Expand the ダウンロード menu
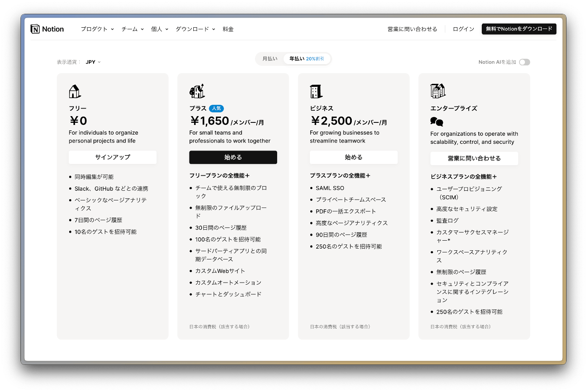This screenshot has height=392, width=587. click(x=195, y=29)
